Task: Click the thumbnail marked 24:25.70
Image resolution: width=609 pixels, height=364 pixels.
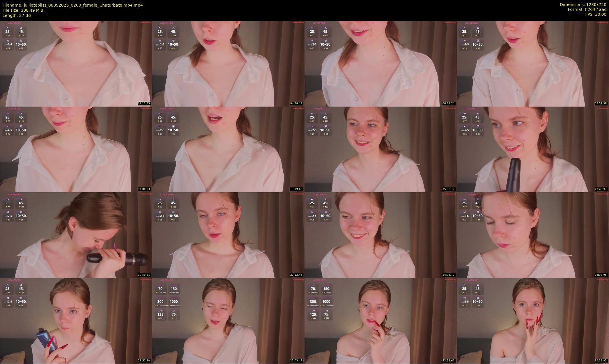Action: point(380,235)
